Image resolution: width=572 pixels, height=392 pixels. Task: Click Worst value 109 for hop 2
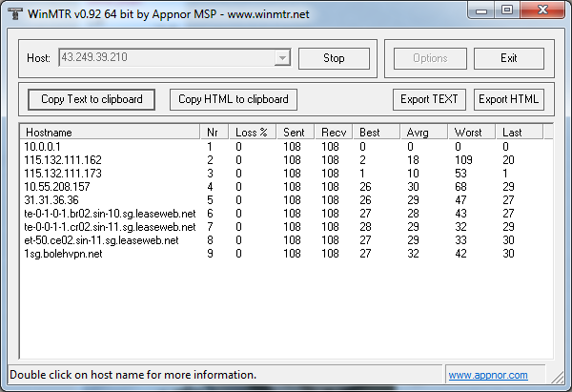(463, 160)
